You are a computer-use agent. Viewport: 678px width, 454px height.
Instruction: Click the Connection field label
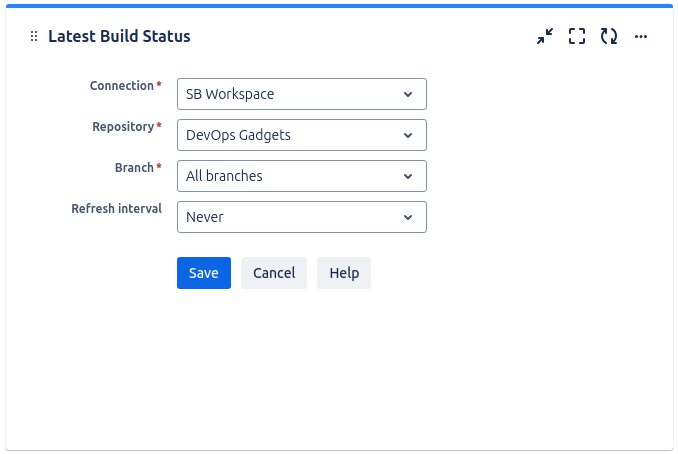tap(121, 86)
